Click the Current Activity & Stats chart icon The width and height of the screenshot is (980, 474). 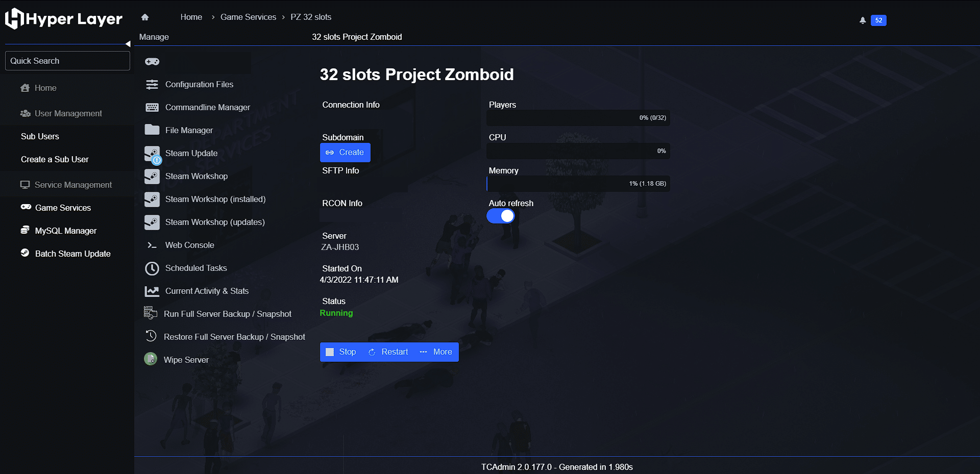(152, 291)
